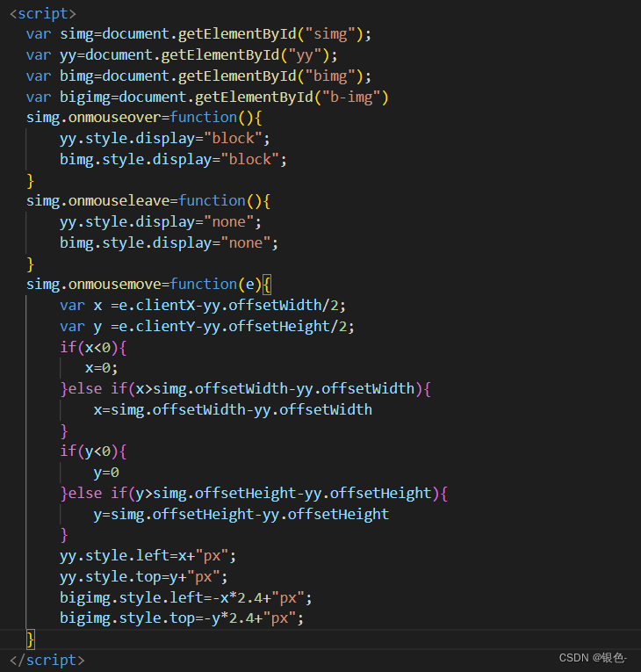641x672 pixels.
Task: Click the highlighted closing brace of onmousemove
Action: tap(31, 639)
